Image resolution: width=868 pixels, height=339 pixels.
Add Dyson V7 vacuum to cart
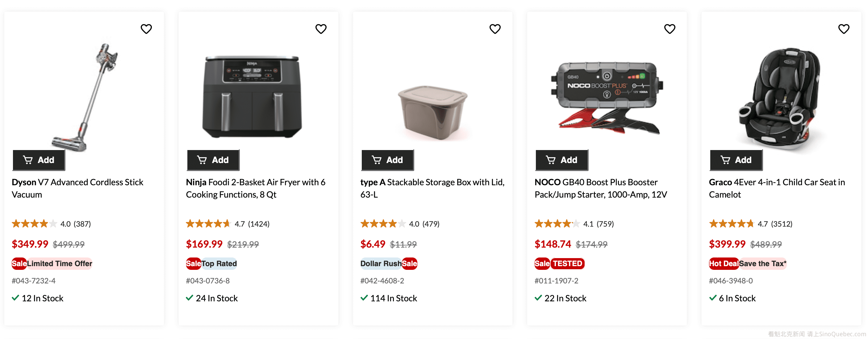pyautogui.click(x=39, y=160)
